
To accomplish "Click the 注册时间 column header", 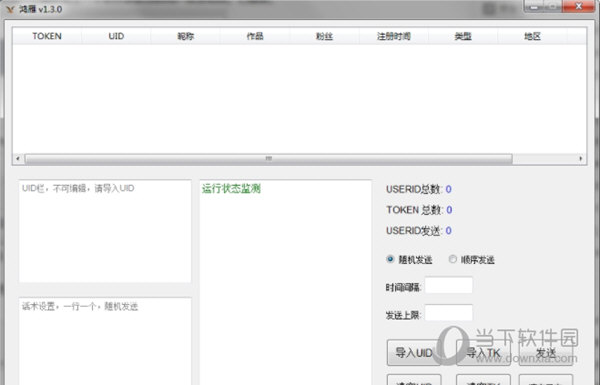I will [394, 36].
